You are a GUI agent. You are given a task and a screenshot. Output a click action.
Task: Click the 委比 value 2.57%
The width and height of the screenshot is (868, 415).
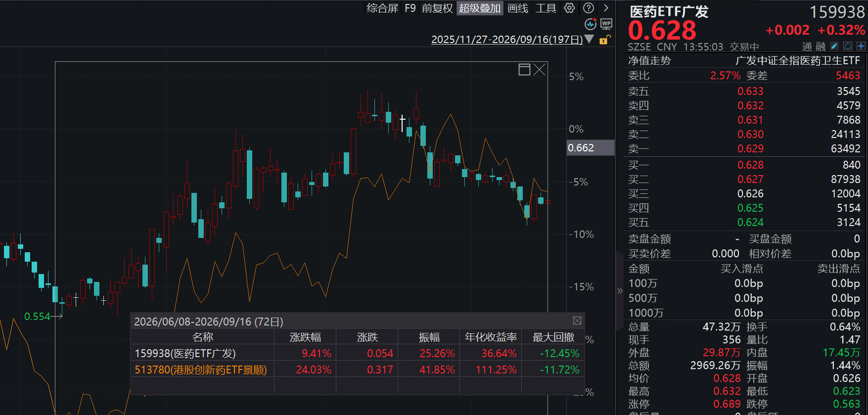pos(726,75)
